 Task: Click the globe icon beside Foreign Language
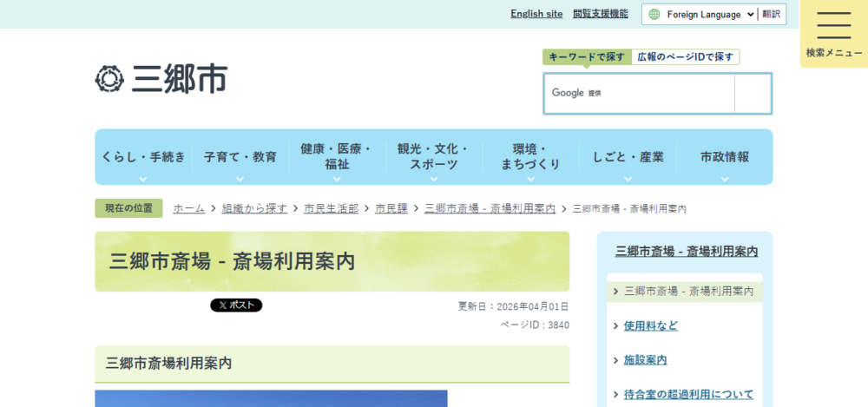click(x=654, y=15)
